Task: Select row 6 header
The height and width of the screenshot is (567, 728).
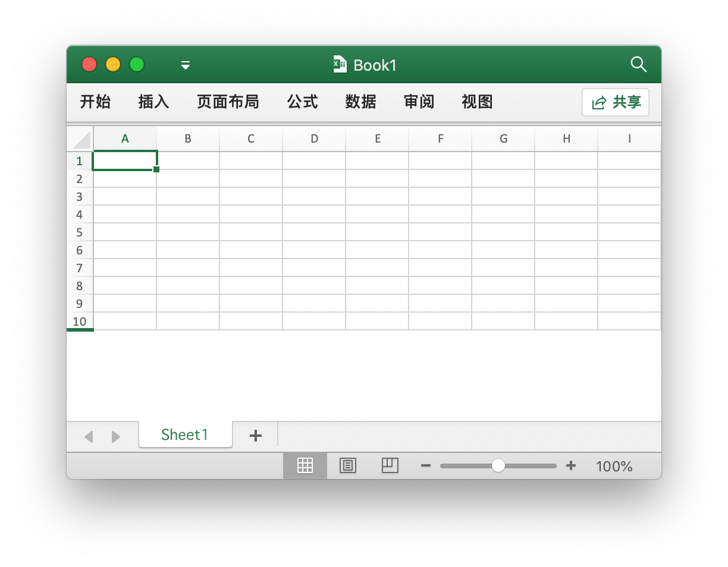Action: coord(80,250)
